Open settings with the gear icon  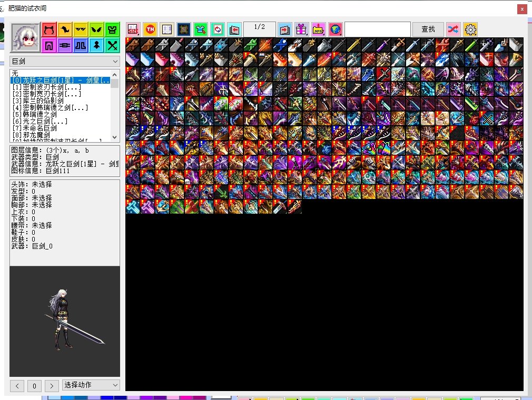(470, 29)
